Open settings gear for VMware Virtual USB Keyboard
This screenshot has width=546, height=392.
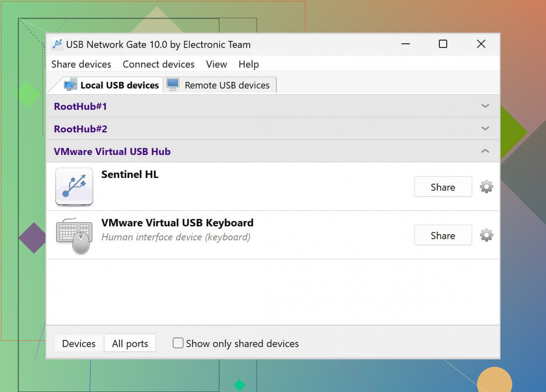point(486,235)
